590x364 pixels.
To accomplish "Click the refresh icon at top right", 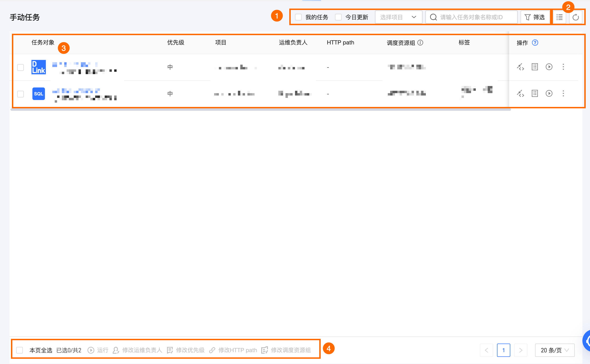I will pyautogui.click(x=575, y=17).
